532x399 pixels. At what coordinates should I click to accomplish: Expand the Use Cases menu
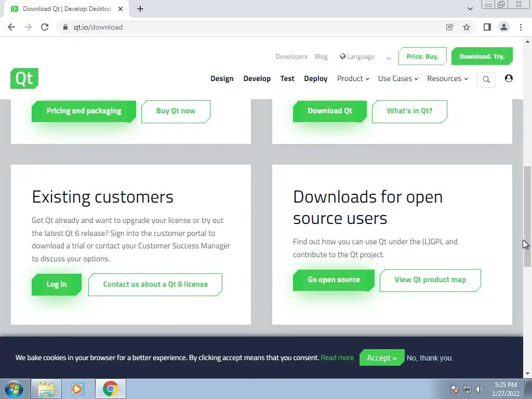tap(398, 78)
